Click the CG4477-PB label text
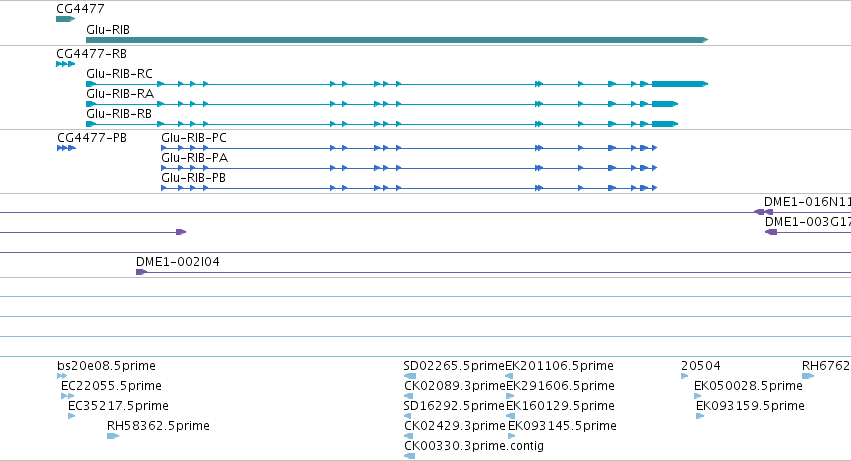Screen dimensions: 851x461 pyautogui.click(x=92, y=138)
